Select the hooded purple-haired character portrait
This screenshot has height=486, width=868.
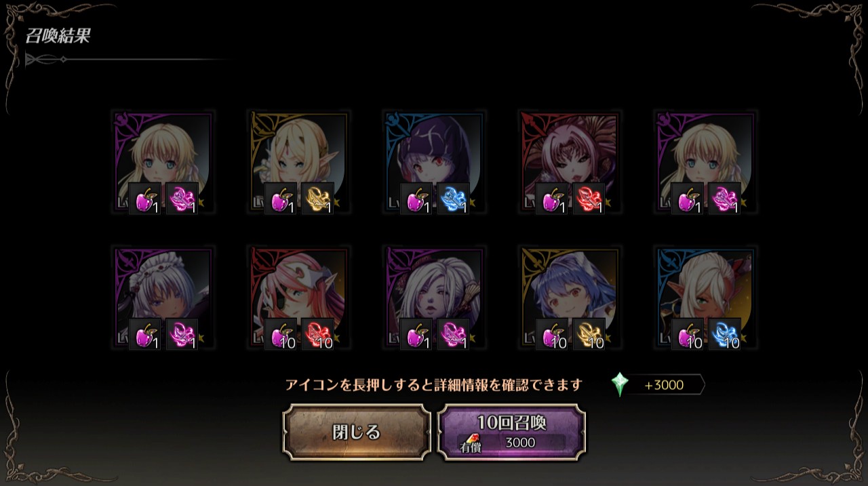tap(434, 163)
